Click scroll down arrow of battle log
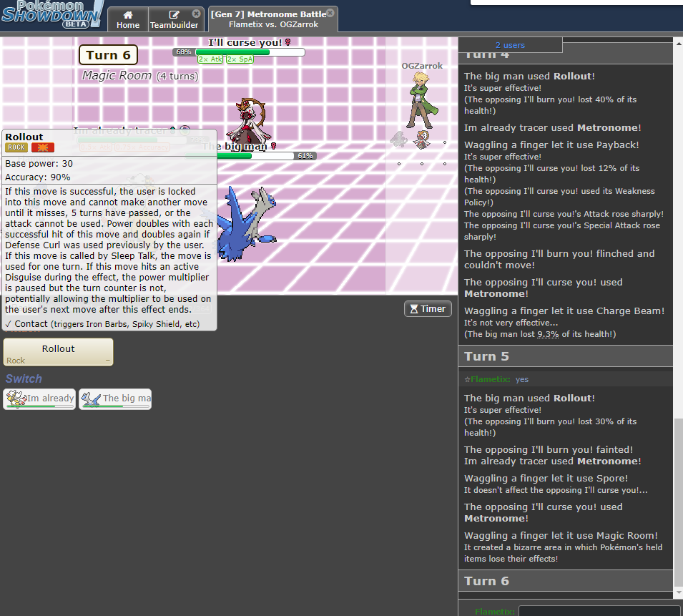The image size is (683, 616). tap(678, 592)
